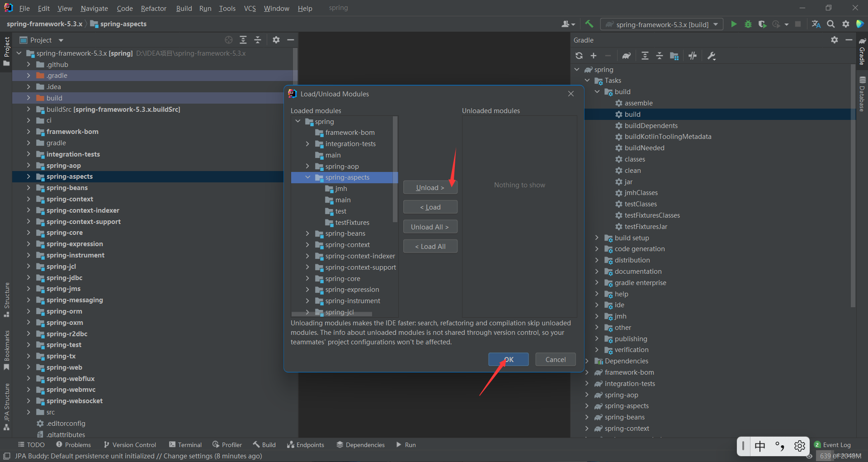Click the Loaded modules vertical scrollbar
This screenshot has height=462, width=868.
click(x=395, y=169)
